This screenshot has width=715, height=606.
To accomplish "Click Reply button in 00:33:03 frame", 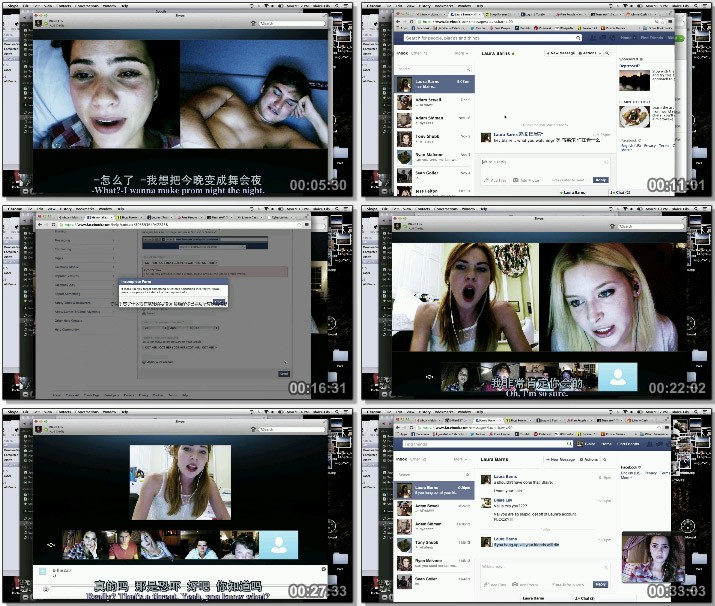I will point(601,584).
